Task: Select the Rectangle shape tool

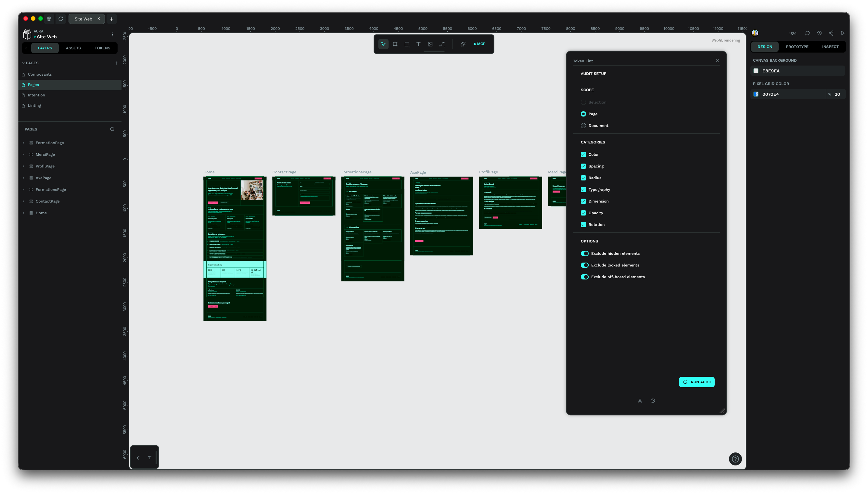Action: (x=407, y=44)
